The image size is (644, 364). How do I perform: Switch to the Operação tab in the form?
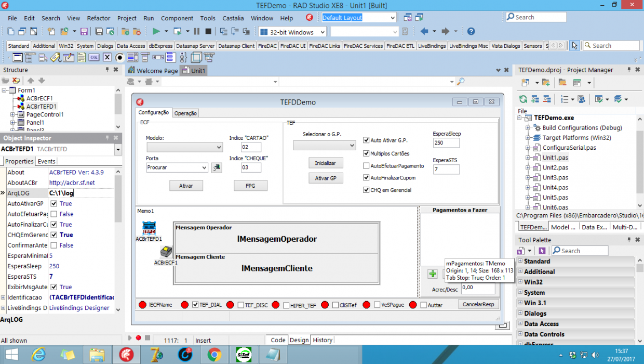click(185, 113)
